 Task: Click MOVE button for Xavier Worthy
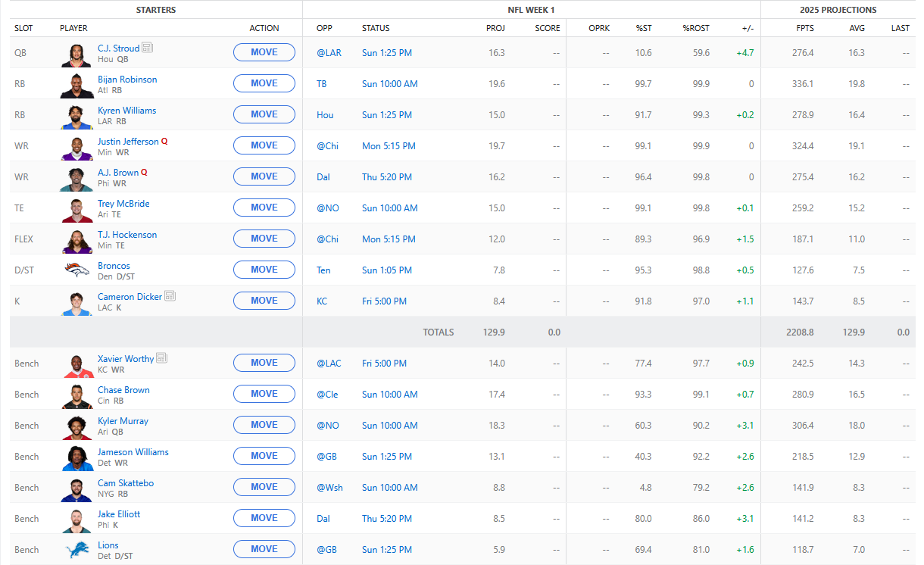(x=264, y=363)
